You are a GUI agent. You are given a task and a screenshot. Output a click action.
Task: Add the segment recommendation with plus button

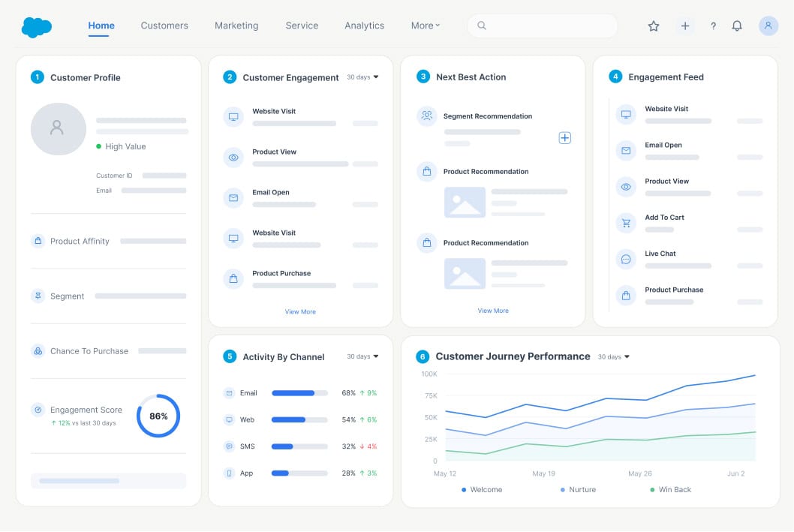(564, 137)
